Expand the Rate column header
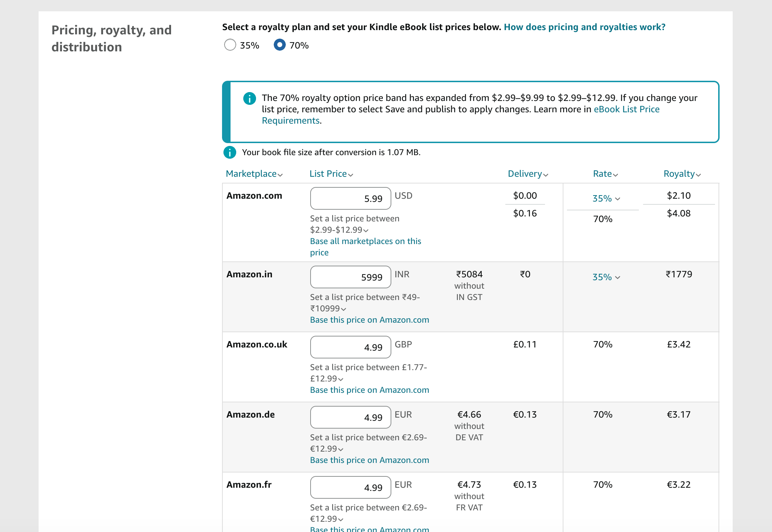This screenshot has height=532, width=772. [606, 174]
